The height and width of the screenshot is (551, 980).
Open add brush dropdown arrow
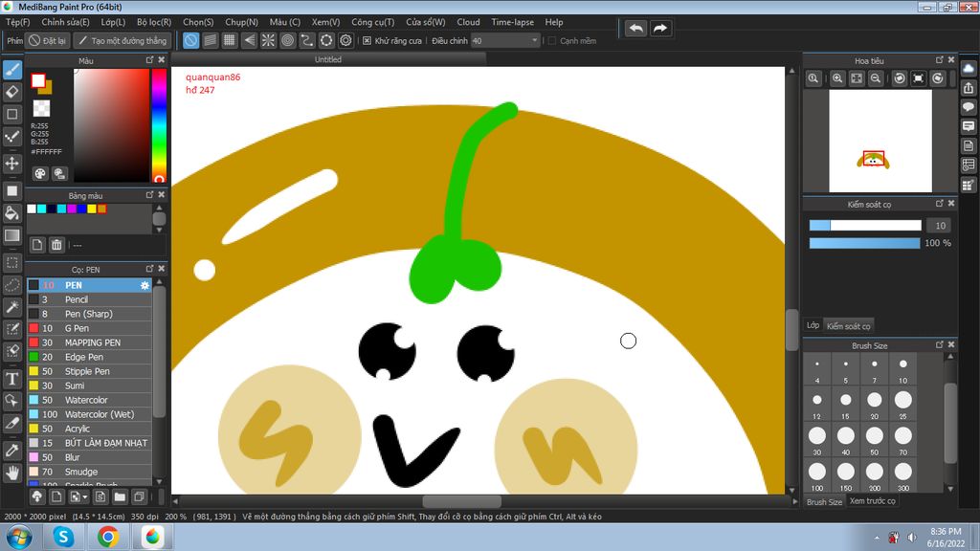(85, 497)
